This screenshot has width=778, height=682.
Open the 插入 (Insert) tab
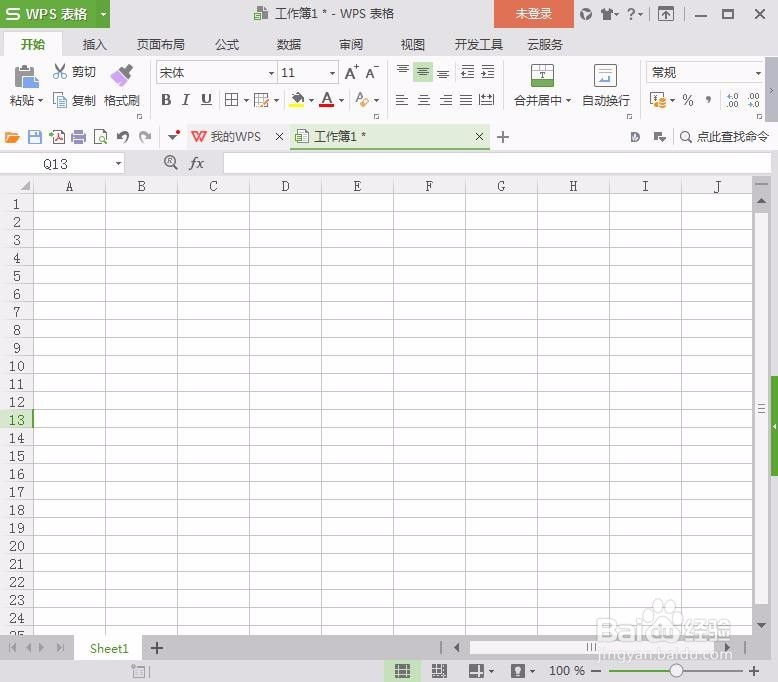point(94,45)
